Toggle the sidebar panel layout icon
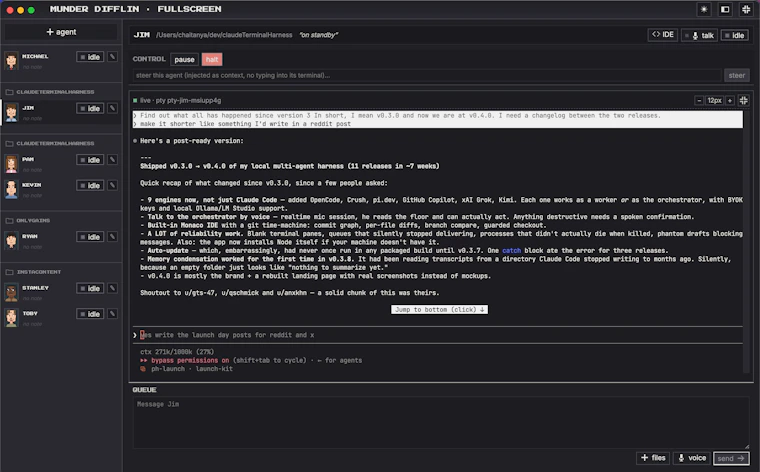The image size is (760, 472). pos(725,9)
